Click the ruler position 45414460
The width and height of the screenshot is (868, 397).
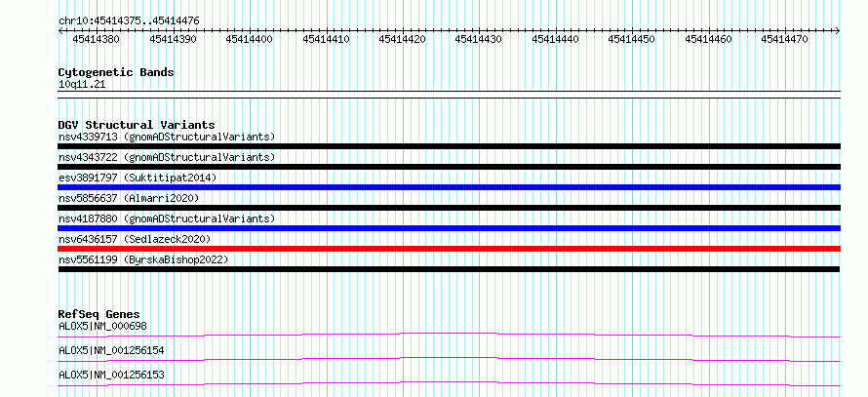point(708,39)
